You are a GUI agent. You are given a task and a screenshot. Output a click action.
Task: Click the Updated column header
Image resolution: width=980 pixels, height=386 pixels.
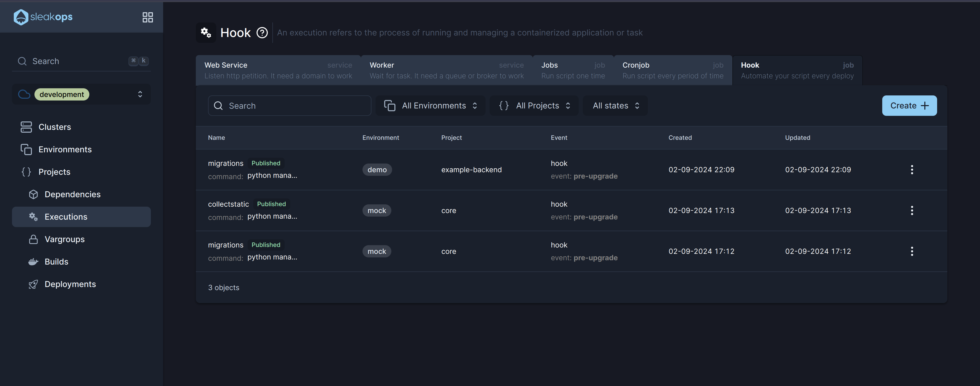pos(797,138)
